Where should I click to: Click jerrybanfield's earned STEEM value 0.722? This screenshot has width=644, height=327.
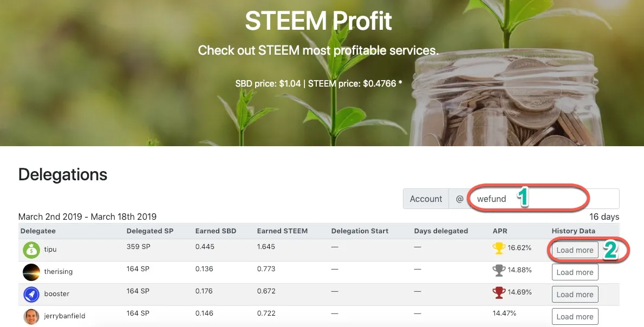click(x=266, y=313)
